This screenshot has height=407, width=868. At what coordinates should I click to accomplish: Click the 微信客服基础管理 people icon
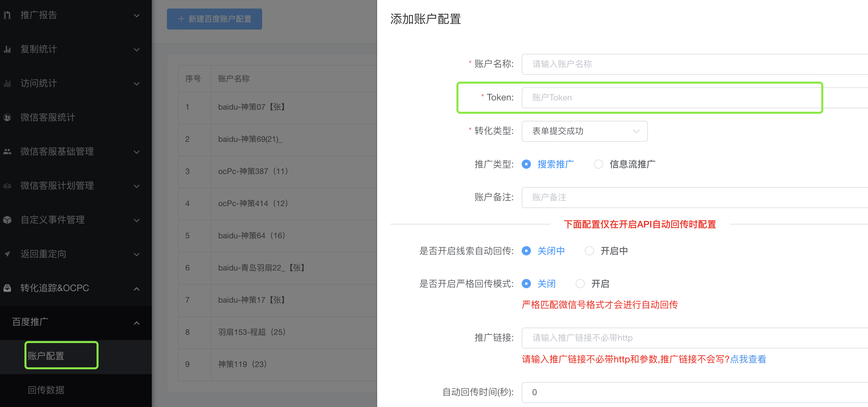coord(7,152)
